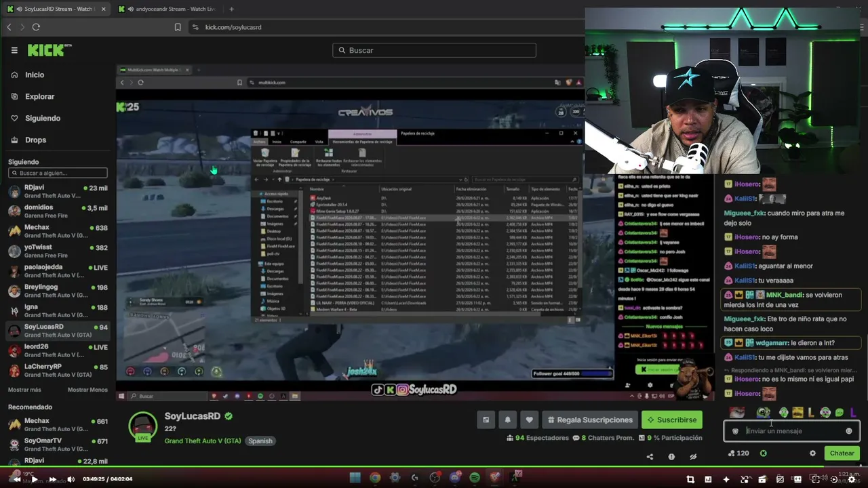Open the Grand Theft Auto V category link
The height and width of the screenshot is (488, 868).
tap(203, 441)
